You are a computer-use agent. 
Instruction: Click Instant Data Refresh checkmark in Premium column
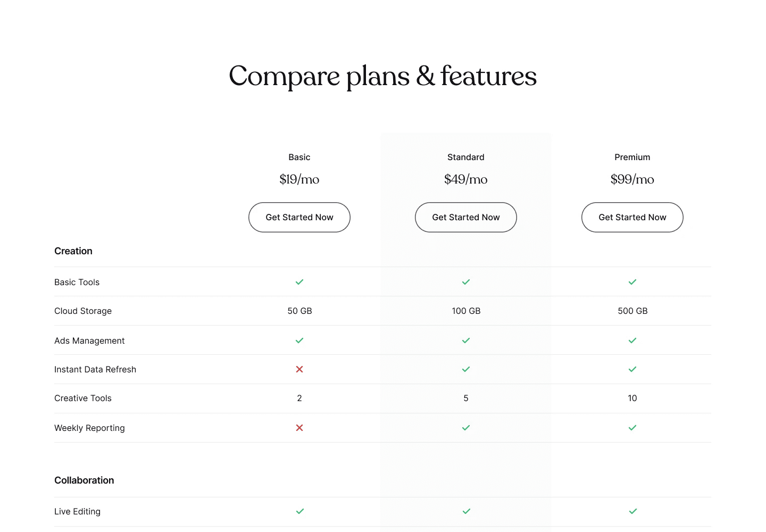coord(632,369)
